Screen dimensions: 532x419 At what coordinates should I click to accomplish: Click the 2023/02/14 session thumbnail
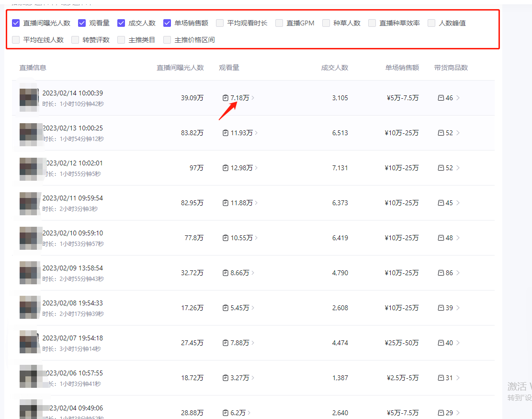pos(29,98)
